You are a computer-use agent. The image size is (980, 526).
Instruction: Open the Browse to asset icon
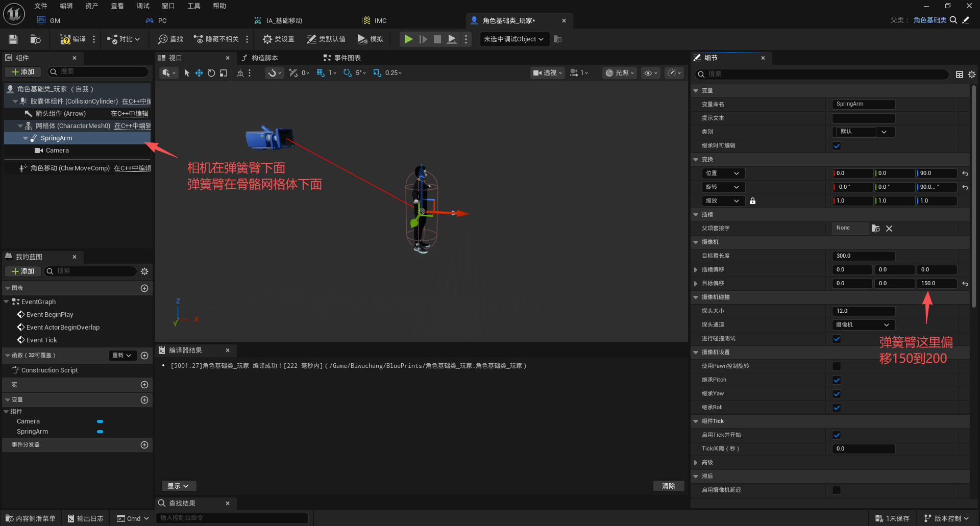[35, 39]
